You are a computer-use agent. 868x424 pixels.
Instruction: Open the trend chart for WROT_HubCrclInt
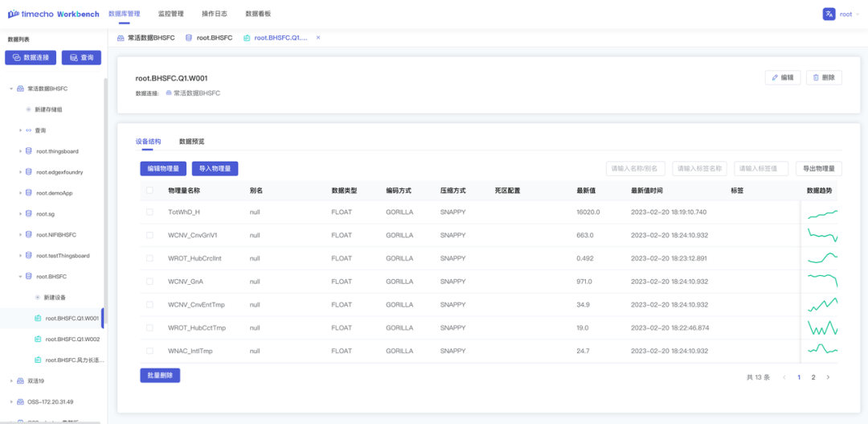pos(823,258)
